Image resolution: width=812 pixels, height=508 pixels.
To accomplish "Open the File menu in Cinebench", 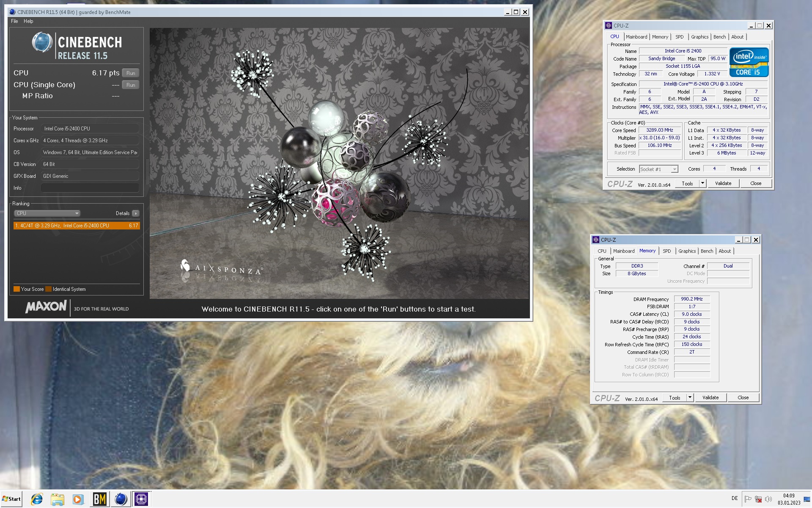I will (14, 21).
